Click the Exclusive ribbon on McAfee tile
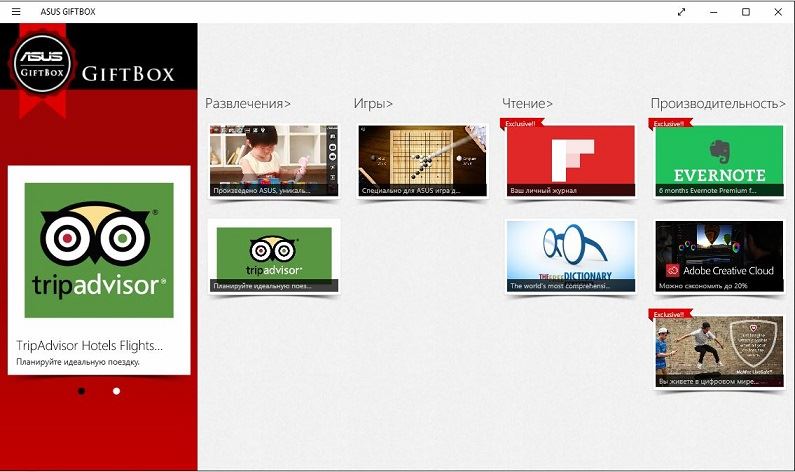The width and height of the screenshot is (795, 472). point(669,314)
